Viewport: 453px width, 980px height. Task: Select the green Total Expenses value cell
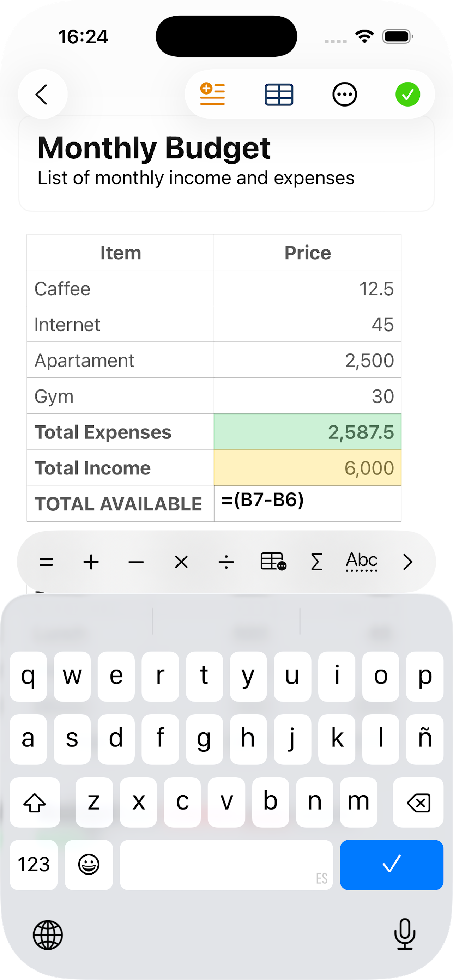click(x=307, y=432)
